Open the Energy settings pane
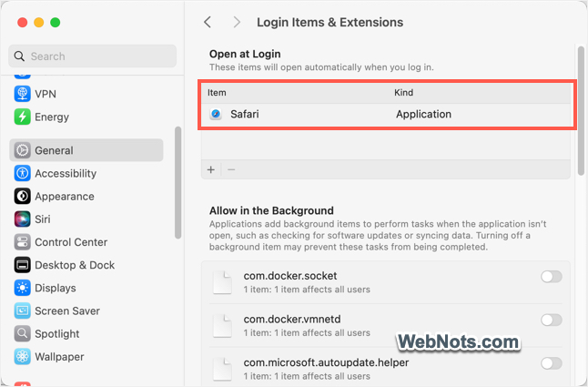This screenshot has height=387, width=588. click(86, 117)
